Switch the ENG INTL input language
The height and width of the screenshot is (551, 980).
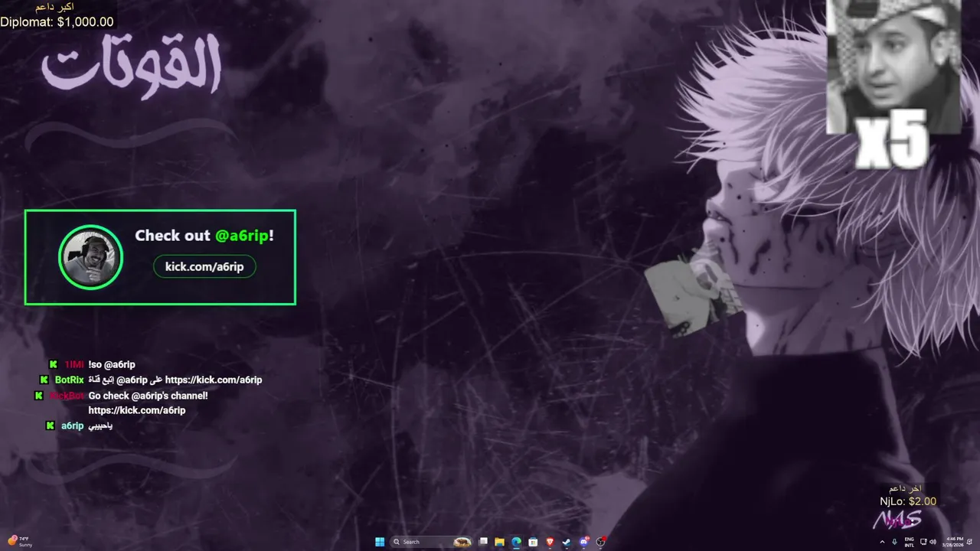910,542
